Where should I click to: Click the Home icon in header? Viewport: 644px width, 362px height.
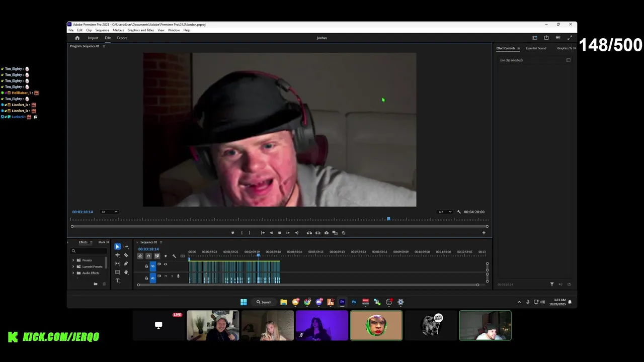[77, 38]
